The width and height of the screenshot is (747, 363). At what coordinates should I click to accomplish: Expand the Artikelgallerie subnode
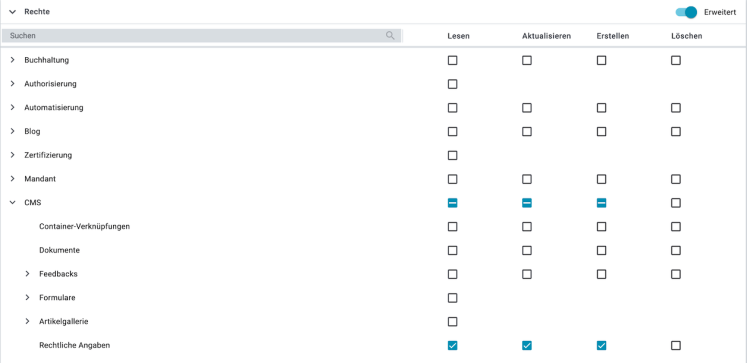(28, 322)
